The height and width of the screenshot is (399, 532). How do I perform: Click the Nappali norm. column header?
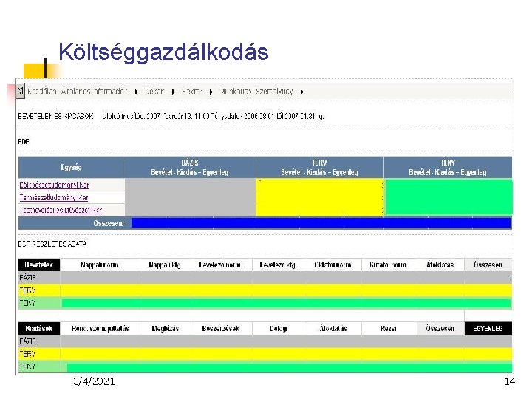(100, 265)
